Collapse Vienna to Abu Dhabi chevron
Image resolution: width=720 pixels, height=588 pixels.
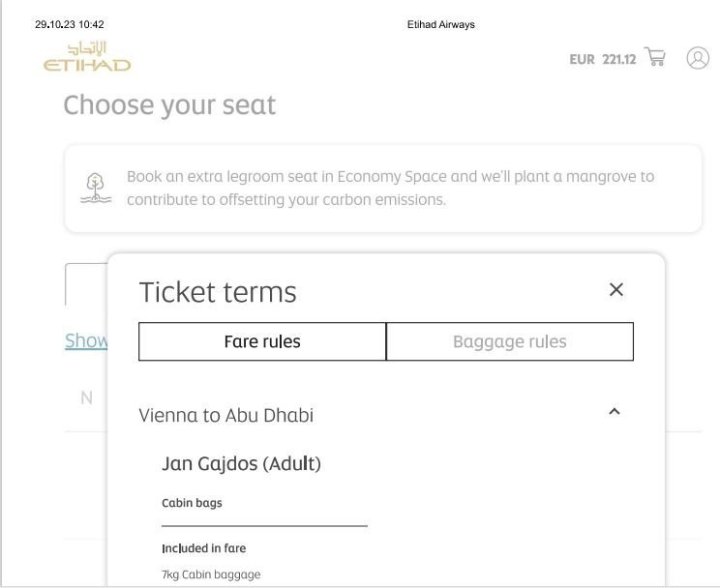pyautogui.click(x=614, y=411)
